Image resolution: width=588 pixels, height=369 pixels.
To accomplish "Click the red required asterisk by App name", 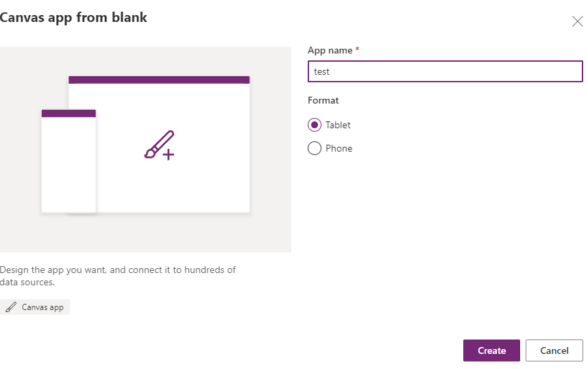I will [358, 50].
